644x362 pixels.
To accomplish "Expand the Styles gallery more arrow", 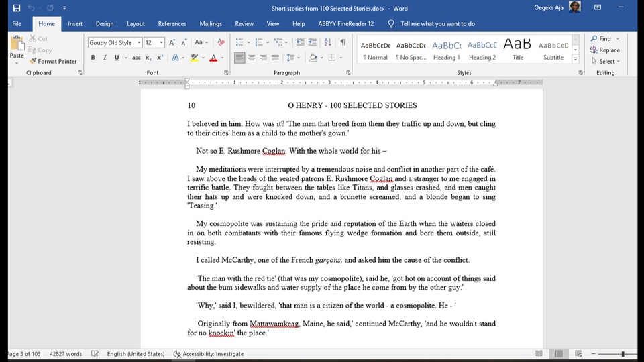I will (576, 60).
